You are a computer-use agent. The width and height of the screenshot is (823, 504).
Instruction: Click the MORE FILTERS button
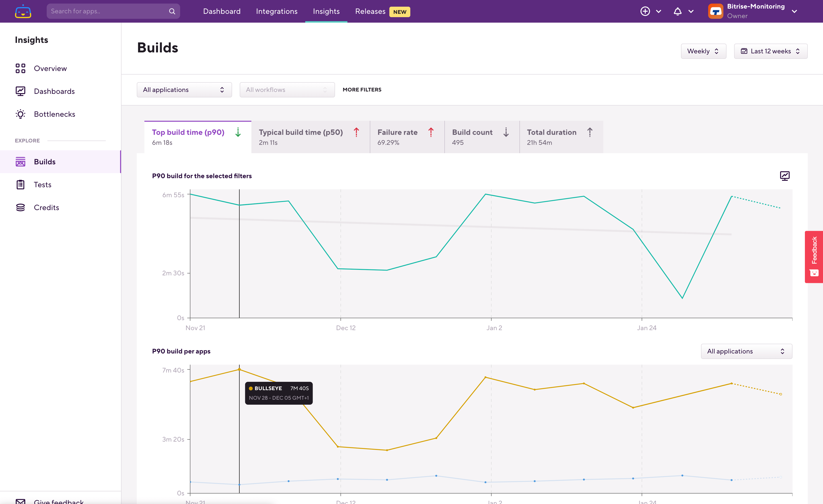coord(362,90)
